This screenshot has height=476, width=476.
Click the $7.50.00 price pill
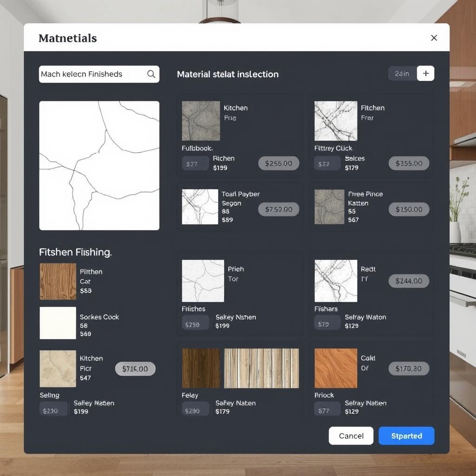279,209
